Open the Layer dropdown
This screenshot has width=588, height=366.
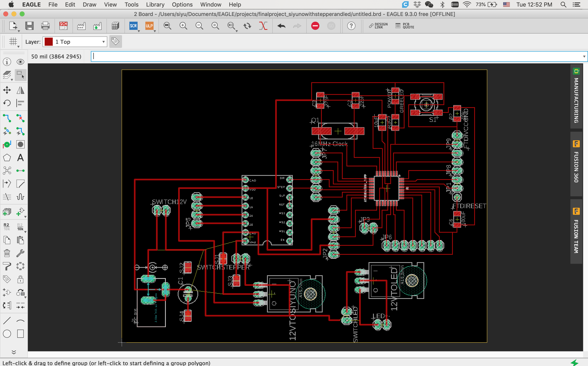pyautogui.click(x=75, y=42)
